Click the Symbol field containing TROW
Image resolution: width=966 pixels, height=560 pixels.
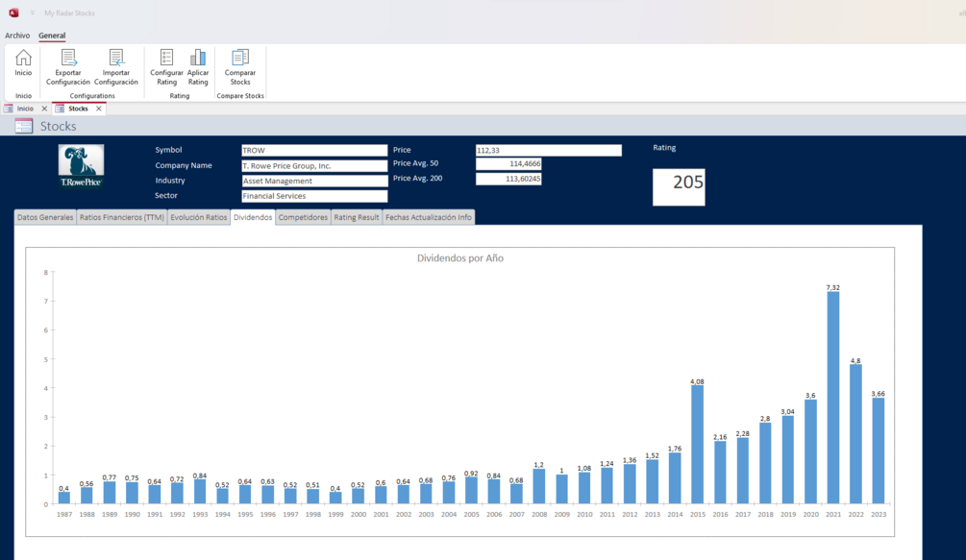pos(314,150)
